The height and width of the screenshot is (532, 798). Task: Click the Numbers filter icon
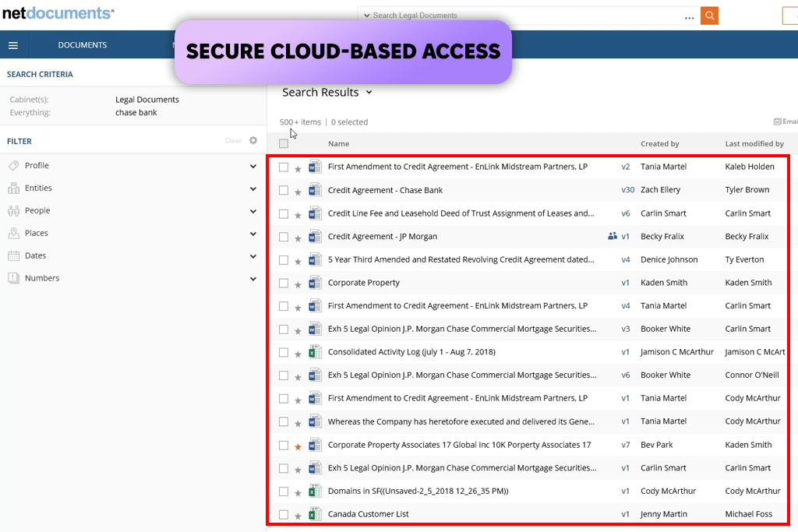coord(14,278)
